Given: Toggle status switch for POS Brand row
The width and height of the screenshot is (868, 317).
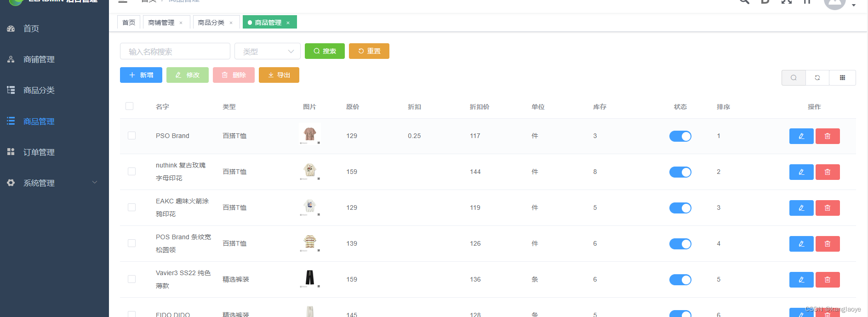Looking at the screenshot, I should pos(680,244).
